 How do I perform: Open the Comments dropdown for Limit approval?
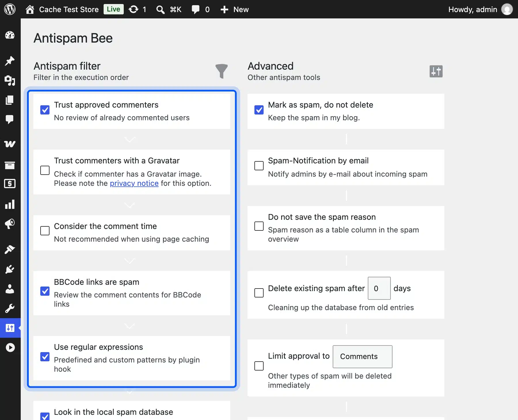[363, 357]
